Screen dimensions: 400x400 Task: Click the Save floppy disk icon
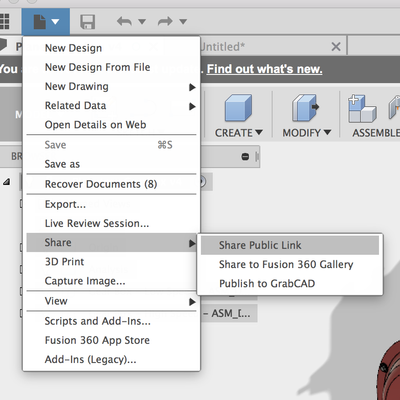click(88, 22)
